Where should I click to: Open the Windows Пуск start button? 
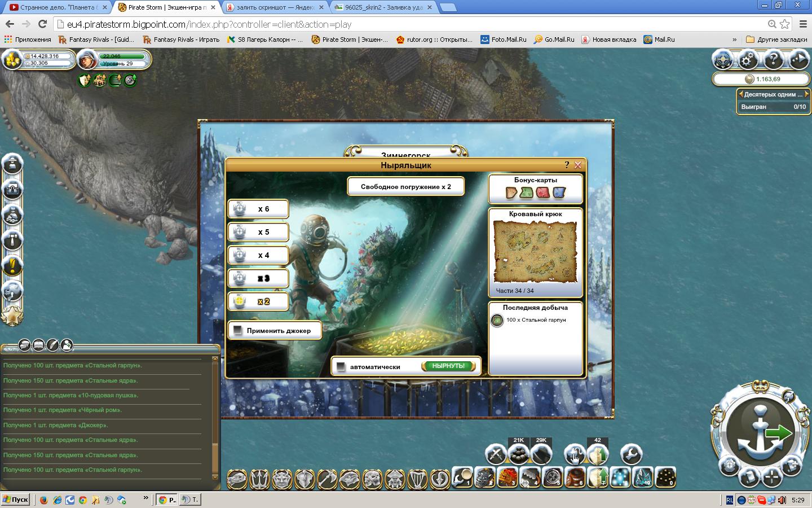point(16,500)
